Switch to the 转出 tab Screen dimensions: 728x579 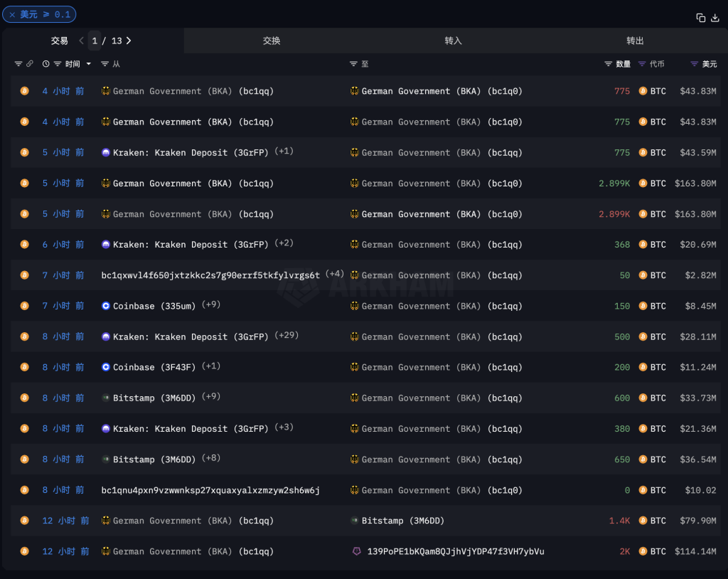635,41
